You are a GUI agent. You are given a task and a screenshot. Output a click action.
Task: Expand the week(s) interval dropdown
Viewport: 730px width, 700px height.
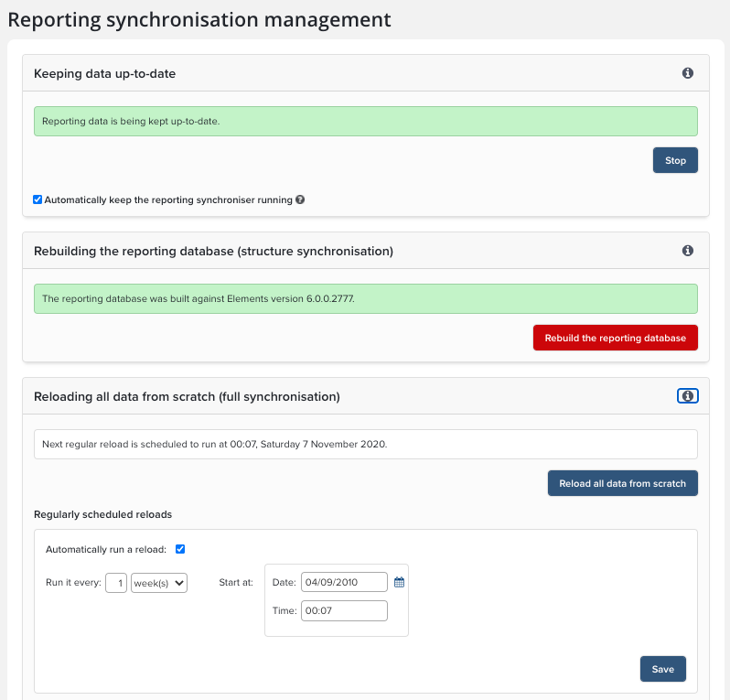coord(159,583)
